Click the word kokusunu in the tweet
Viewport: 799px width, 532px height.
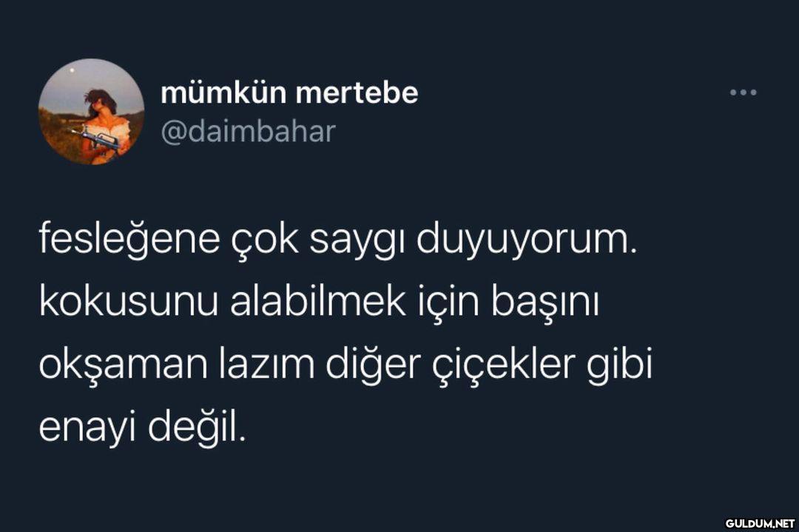(129, 301)
